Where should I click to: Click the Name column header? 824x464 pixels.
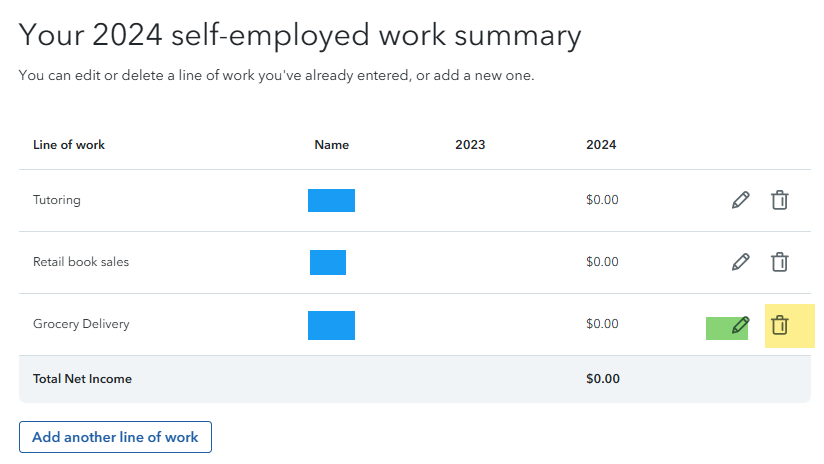click(331, 145)
